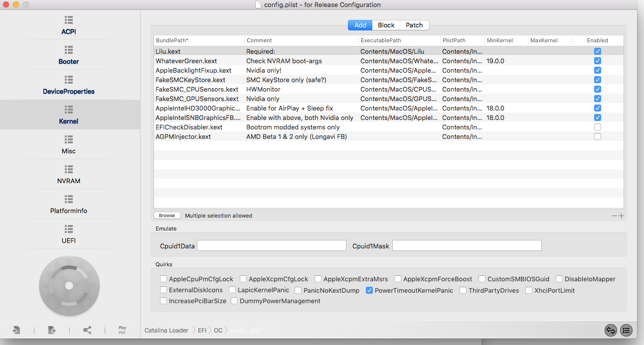
Task: Enable the DummyPowerManagement quirk
Action: pyautogui.click(x=234, y=301)
